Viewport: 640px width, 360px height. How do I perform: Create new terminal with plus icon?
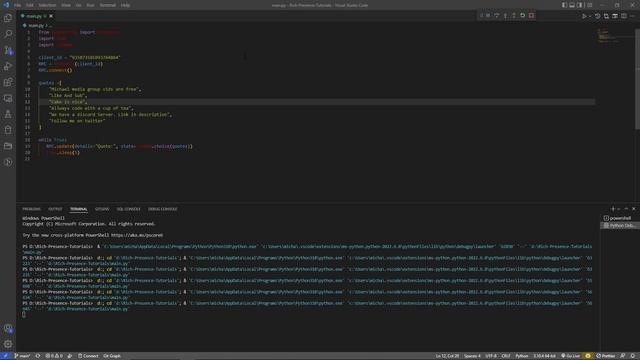[x=613, y=209]
